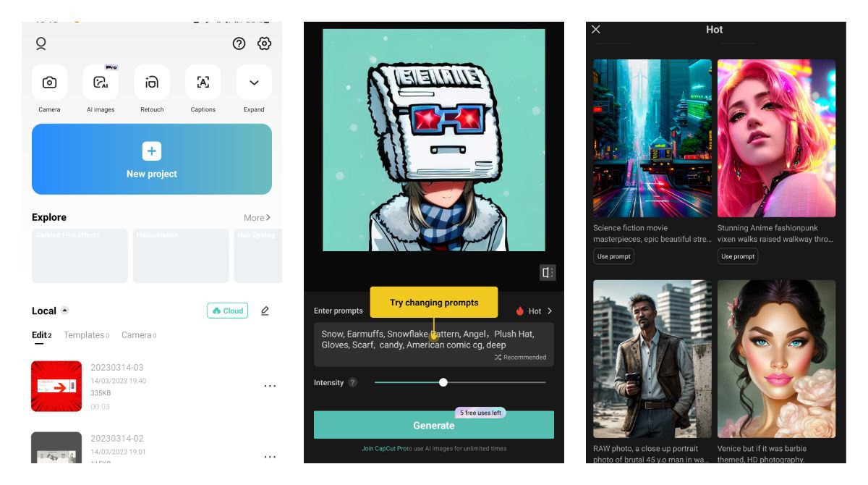Screen dimensions: 868x485
Task: Expand the Local dropdown arrow
Action: (x=64, y=311)
